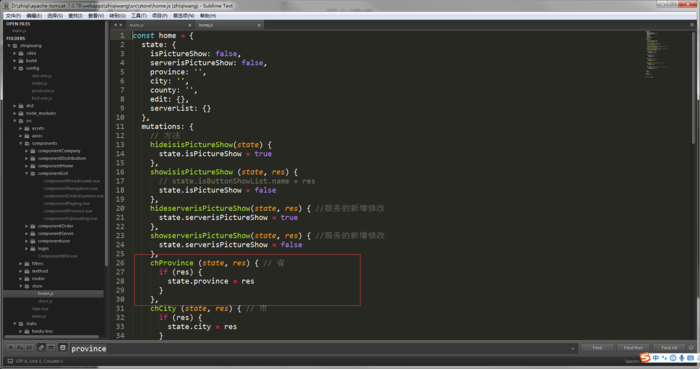
Task: Click the Find All button
Action: pos(669,348)
